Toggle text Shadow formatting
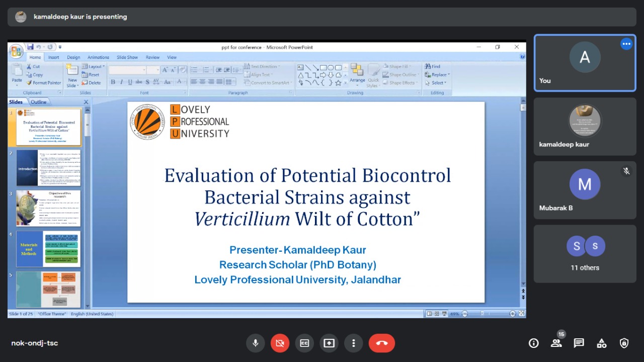644x362 pixels. (x=147, y=82)
